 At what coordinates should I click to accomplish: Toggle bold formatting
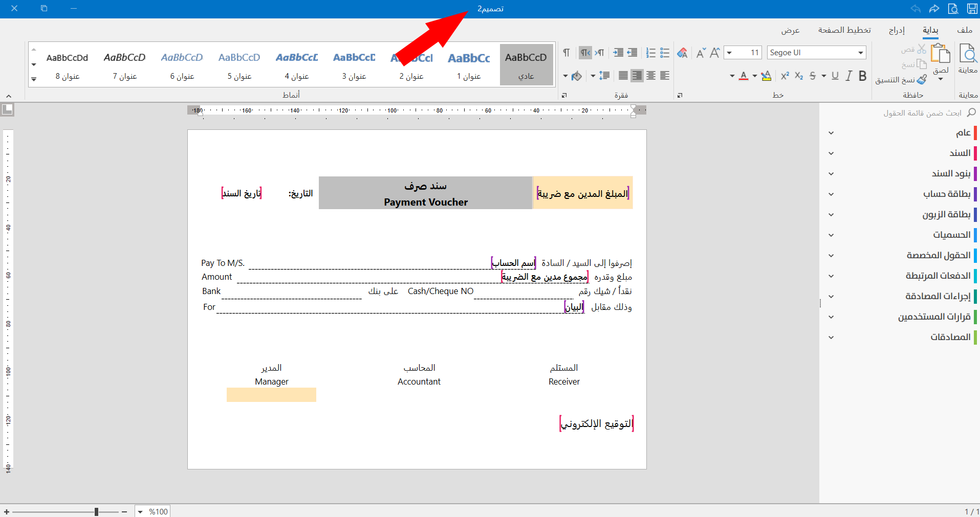coord(863,75)
